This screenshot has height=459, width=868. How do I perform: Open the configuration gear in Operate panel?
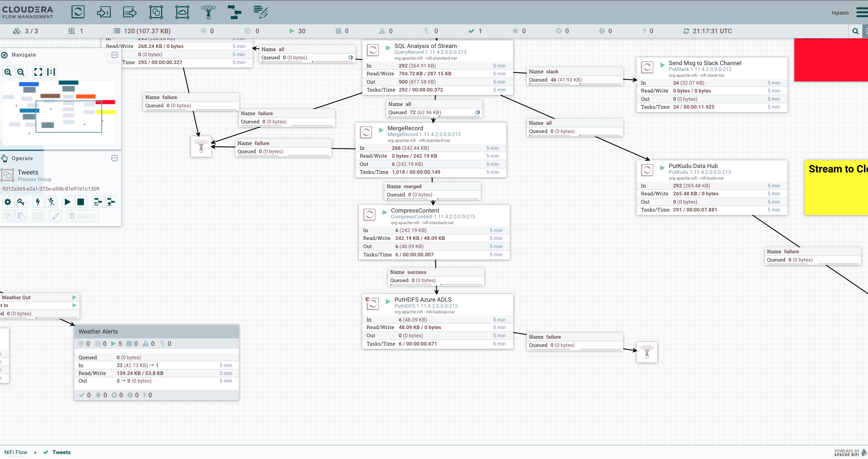click(8, 202)
